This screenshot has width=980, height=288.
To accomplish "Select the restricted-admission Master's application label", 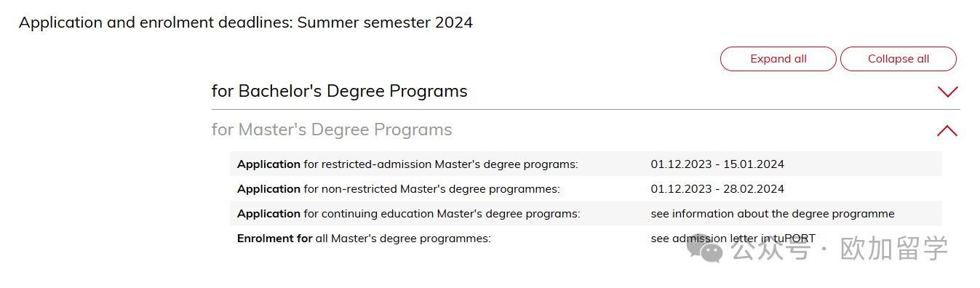I will (x=407, y=164).
